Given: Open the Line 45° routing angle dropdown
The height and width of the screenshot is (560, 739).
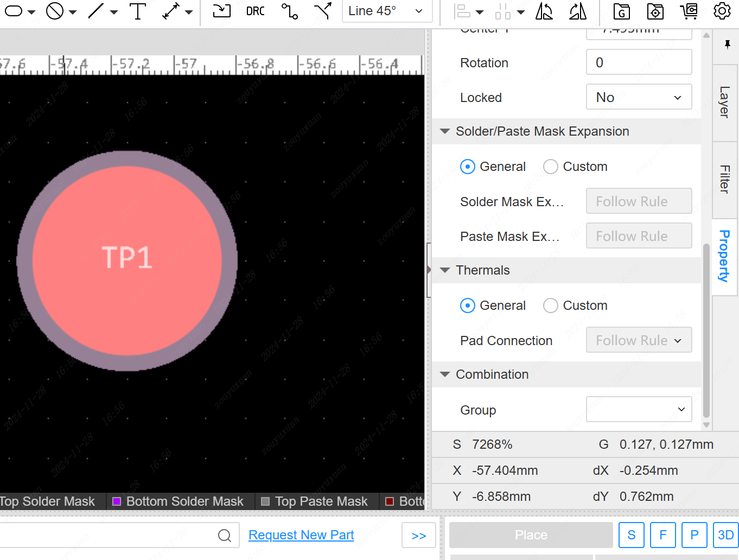Looking at the screenshot, I should (x=386, y=11).
